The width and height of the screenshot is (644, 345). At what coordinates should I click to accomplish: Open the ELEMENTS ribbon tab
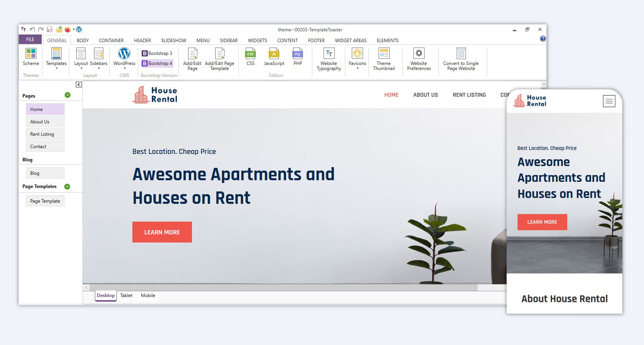(x=387, y=40)
